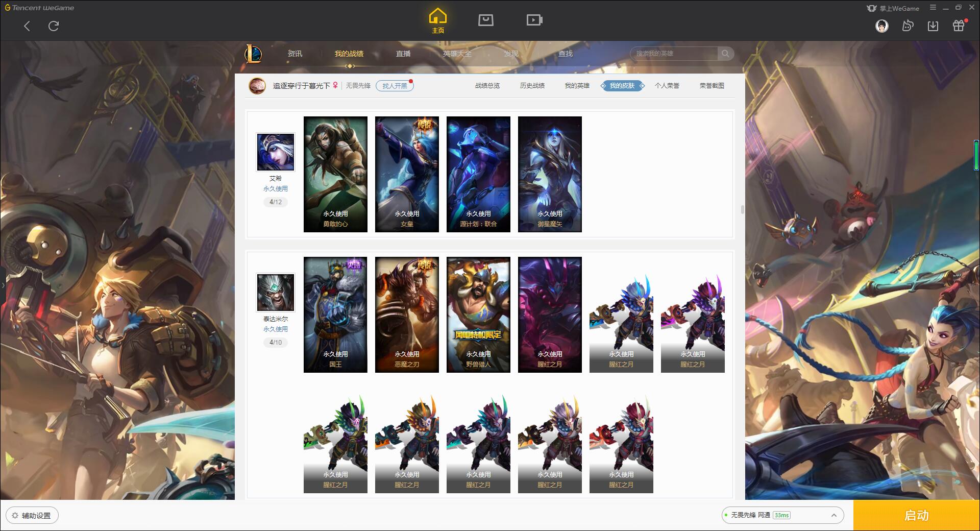Open the friends chat icon

tap(908, 26)
